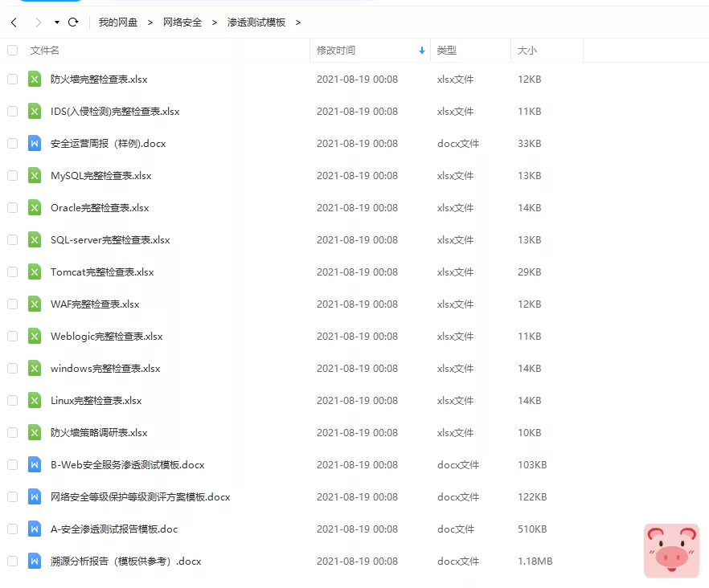Click the pig mascot sticker
This screenshot has width=709, height=588.
point(671,551)
